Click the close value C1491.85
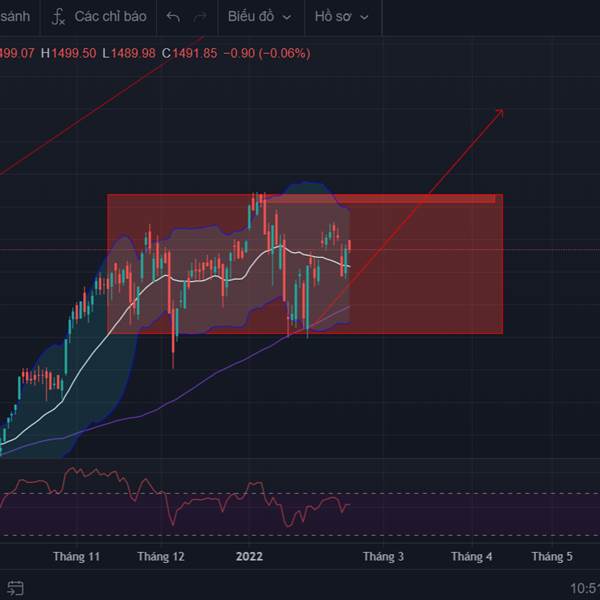This screenshot has width=600, height=600. [189, 53]
